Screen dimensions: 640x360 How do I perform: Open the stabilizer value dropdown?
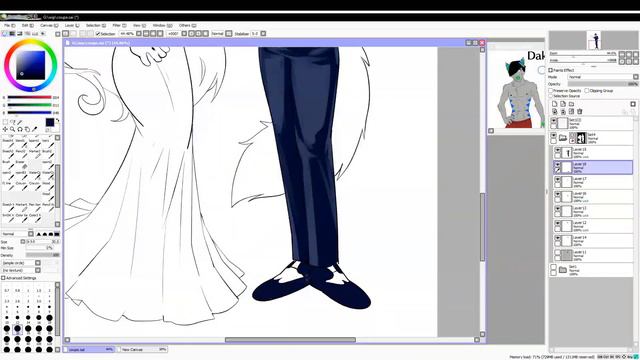263,33
